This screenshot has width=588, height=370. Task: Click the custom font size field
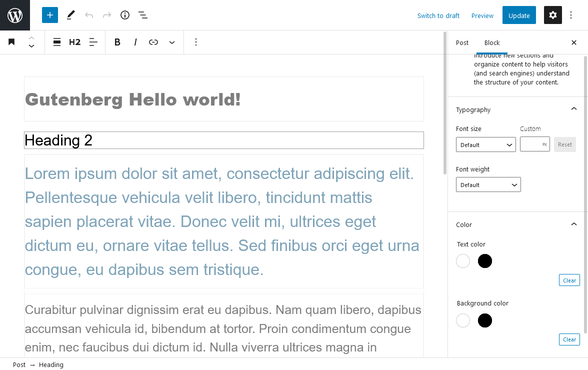[535, 144]
